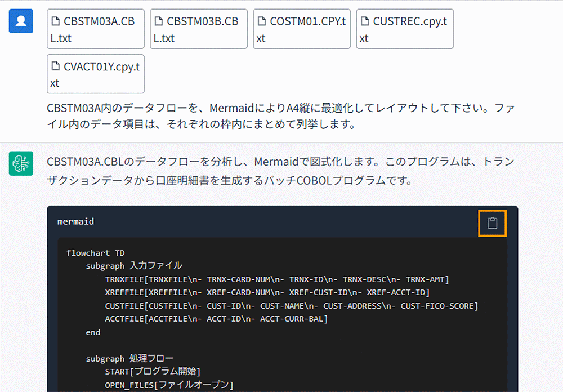
Task: Open the CBSTM03A.CBL.txt attachment
Action: pos(95,29)
